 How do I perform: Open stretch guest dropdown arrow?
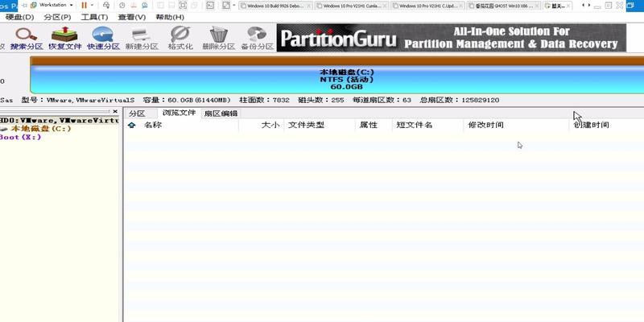234,6
